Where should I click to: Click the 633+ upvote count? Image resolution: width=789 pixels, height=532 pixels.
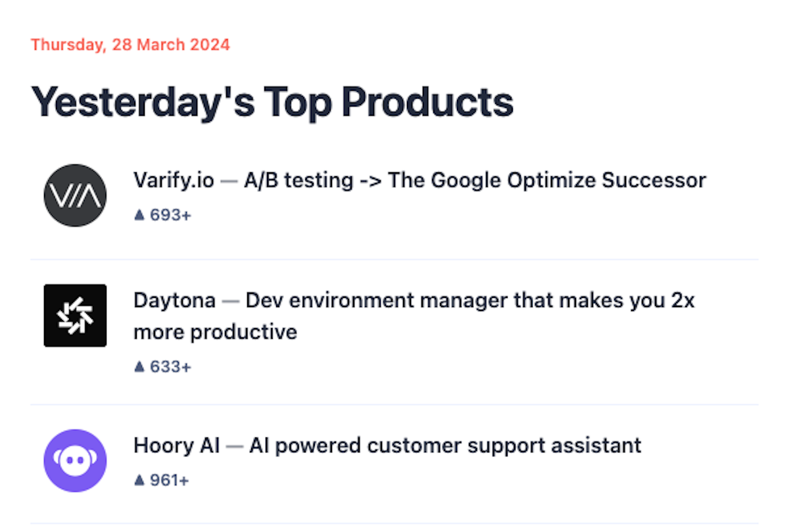[x=171, y=366]
